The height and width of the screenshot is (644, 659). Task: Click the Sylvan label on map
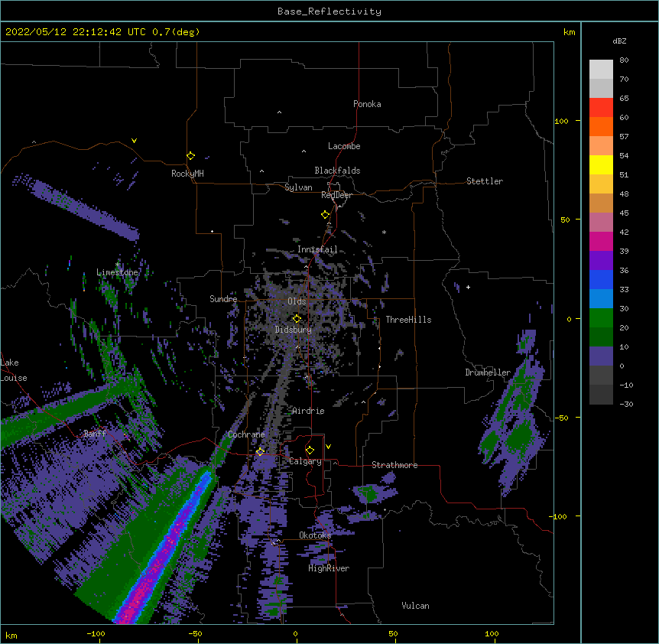point(298,187)
